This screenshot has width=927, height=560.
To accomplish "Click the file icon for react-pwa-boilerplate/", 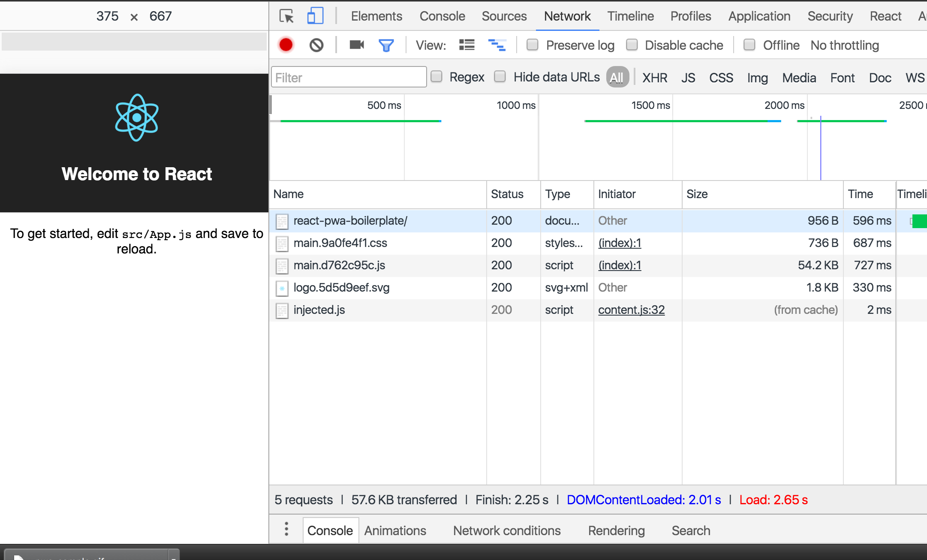I will point(282,221).
